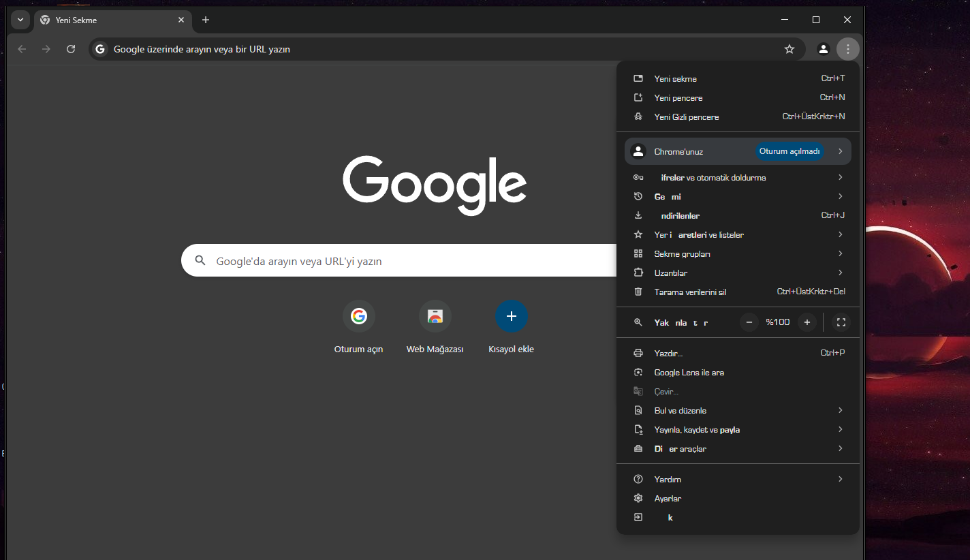
Task: Click the Google Lens ile ara icon
Action: (638, 373)
